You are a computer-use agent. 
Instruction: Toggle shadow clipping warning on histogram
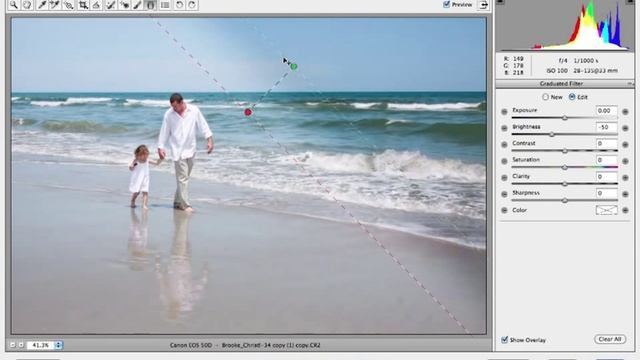(500, 2)
